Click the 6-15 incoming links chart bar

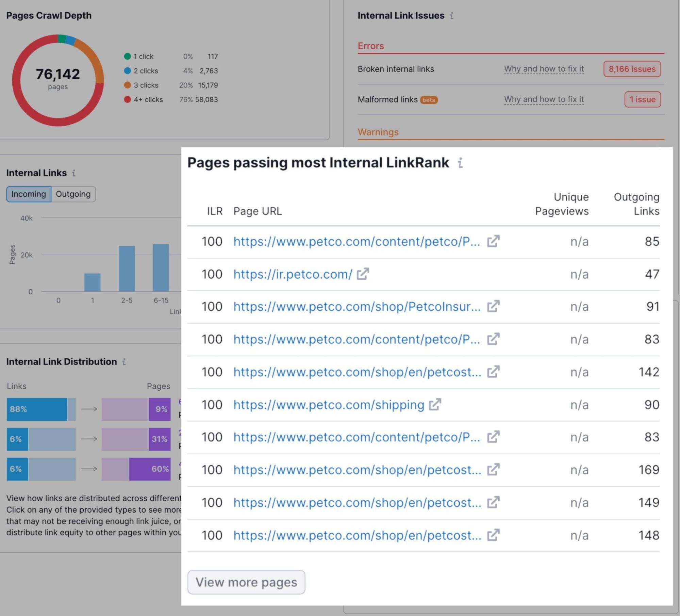(x=161, y=268)
